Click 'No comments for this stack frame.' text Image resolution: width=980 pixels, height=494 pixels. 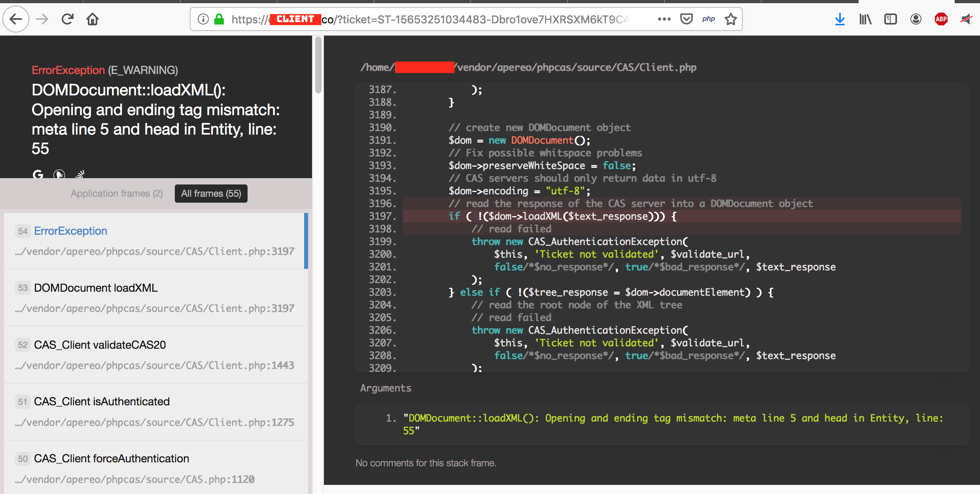[426, 463]
